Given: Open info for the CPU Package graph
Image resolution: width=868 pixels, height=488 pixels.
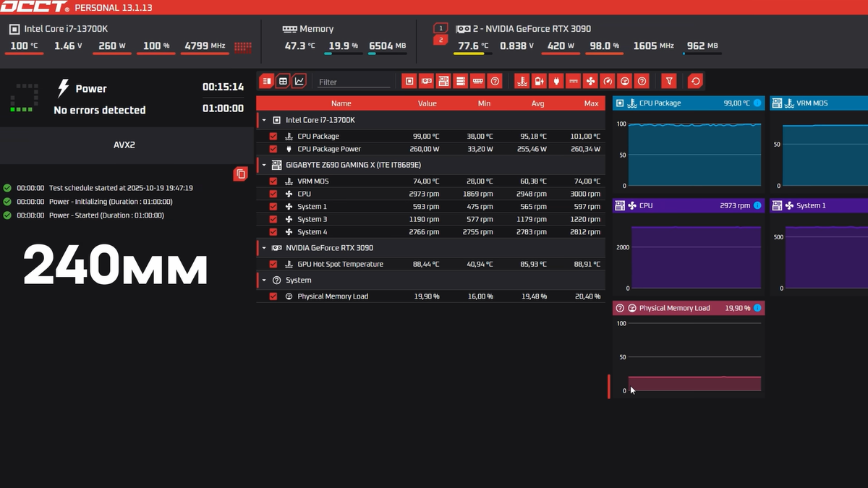Looking at the screenshot, I should (x=757, y=103).
